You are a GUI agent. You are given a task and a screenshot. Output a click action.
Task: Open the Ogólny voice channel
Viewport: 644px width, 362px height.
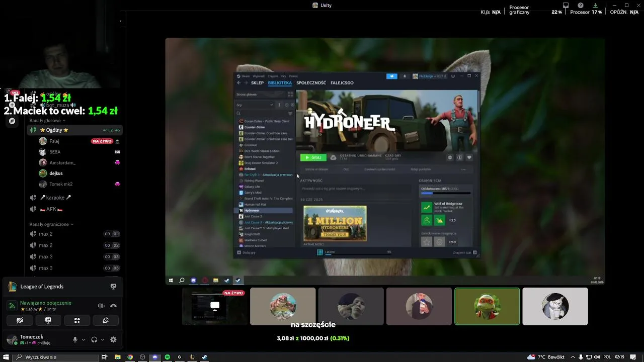(74, 130)
